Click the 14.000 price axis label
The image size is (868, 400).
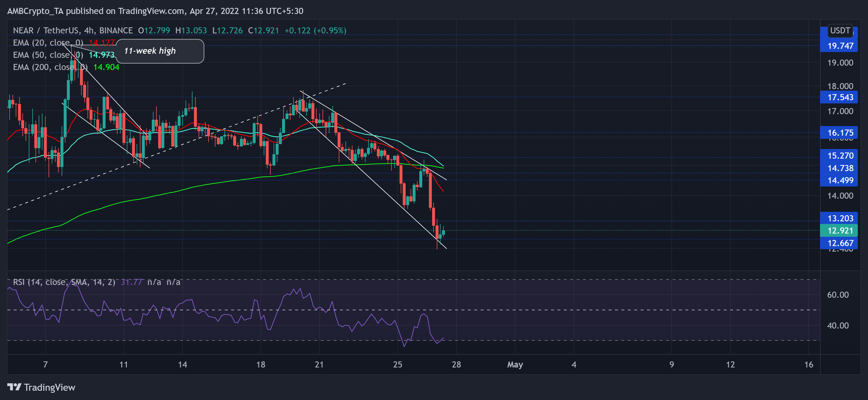[x=840, y=196]
